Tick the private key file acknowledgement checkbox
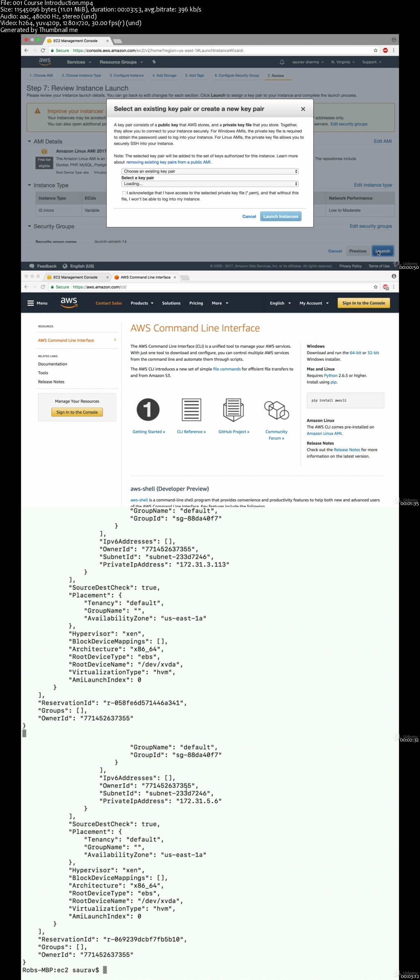Image resolution: width=420 pixels, height=980 pixels. [124, 193]
